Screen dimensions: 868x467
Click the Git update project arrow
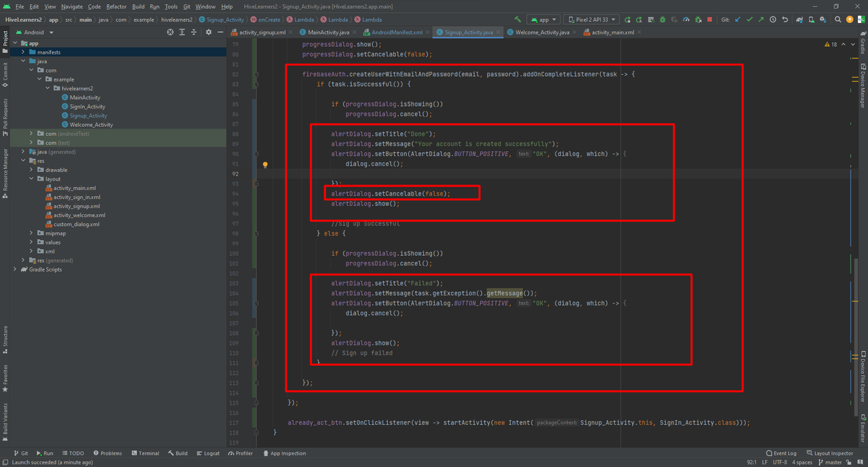738,20
